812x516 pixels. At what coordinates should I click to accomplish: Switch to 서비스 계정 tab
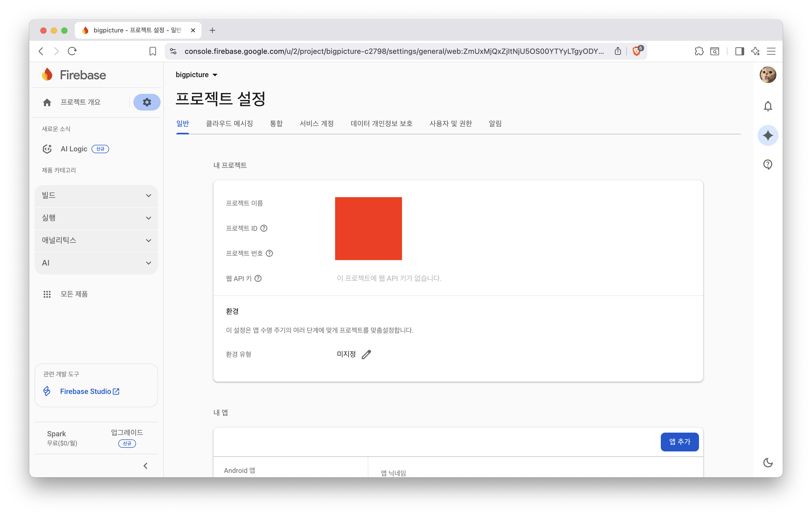coord(316,124)
